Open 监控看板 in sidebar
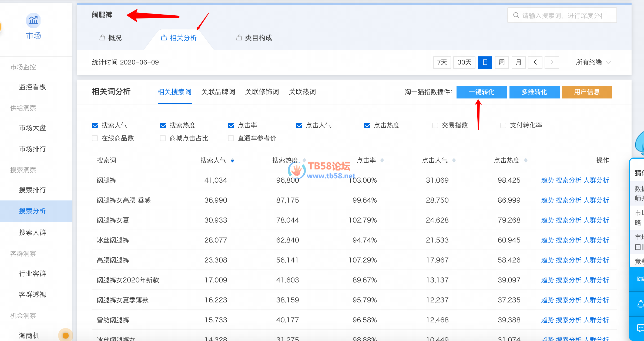The height and width of the screenshot is (341, 644). point(32,87)
